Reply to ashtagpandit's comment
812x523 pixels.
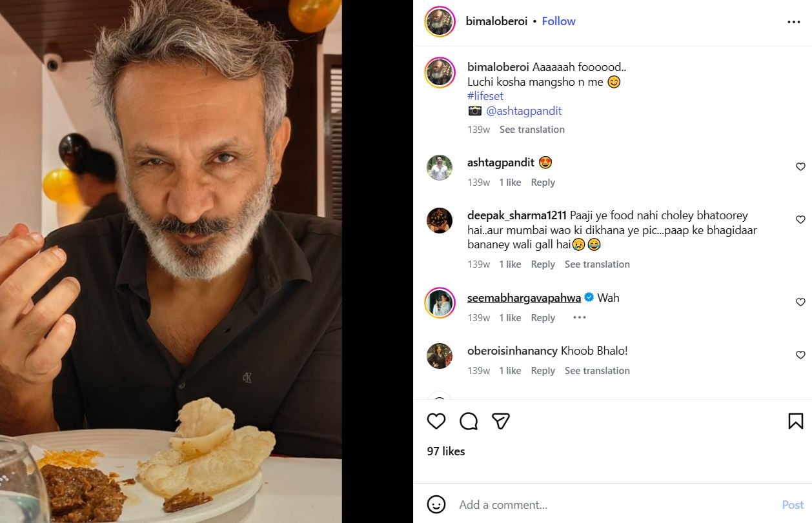pyautogui.click(x=543, y=183)
